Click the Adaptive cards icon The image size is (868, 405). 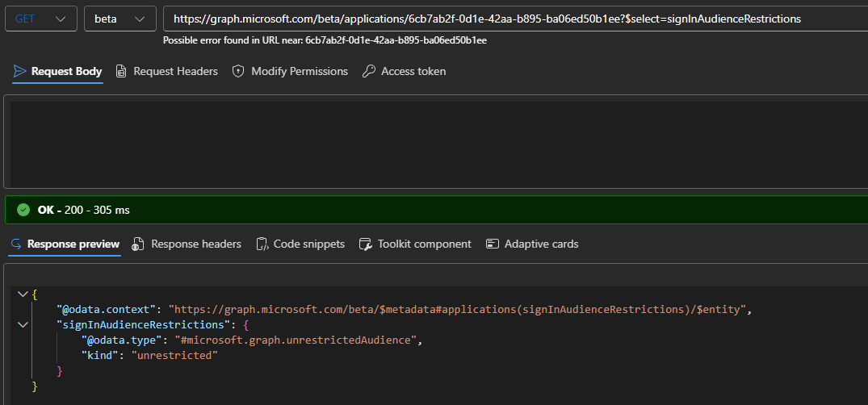point(493,244)
